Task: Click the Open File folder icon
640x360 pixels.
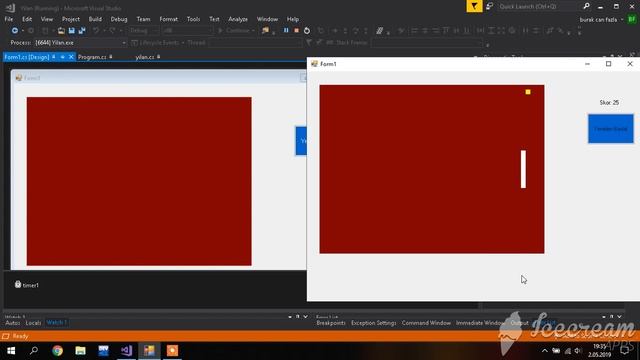Action: 61,31
